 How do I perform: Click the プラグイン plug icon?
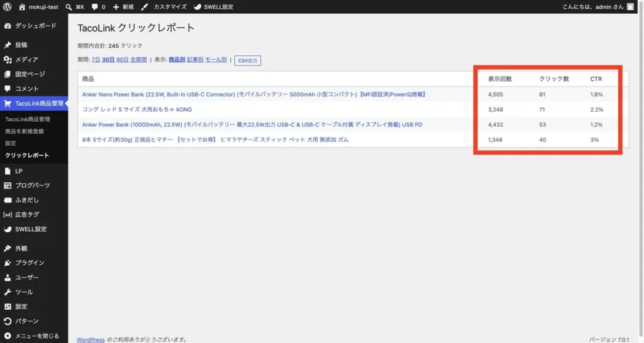8,263
